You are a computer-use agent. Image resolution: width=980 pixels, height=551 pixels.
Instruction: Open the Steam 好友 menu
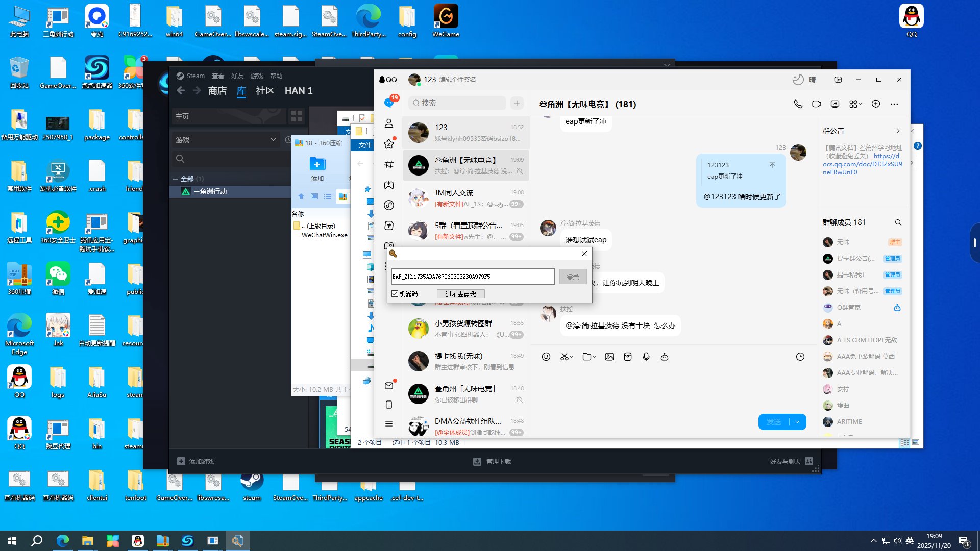point(237,76)
